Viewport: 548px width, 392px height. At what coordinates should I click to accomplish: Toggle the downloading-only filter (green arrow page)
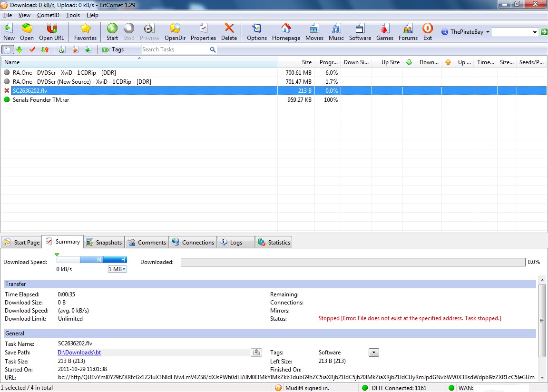pos(88,49)
